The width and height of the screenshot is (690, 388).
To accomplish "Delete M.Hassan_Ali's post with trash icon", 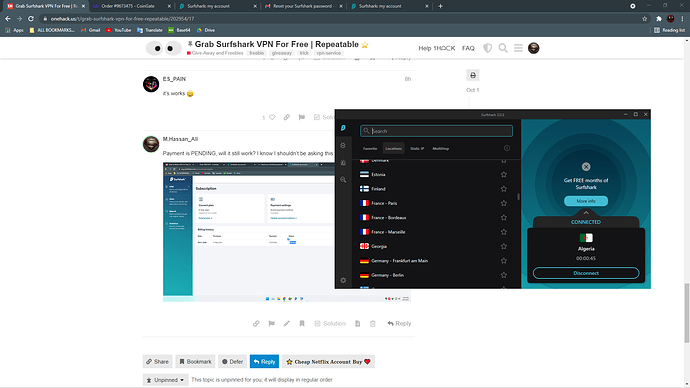I will click(373, 323).
